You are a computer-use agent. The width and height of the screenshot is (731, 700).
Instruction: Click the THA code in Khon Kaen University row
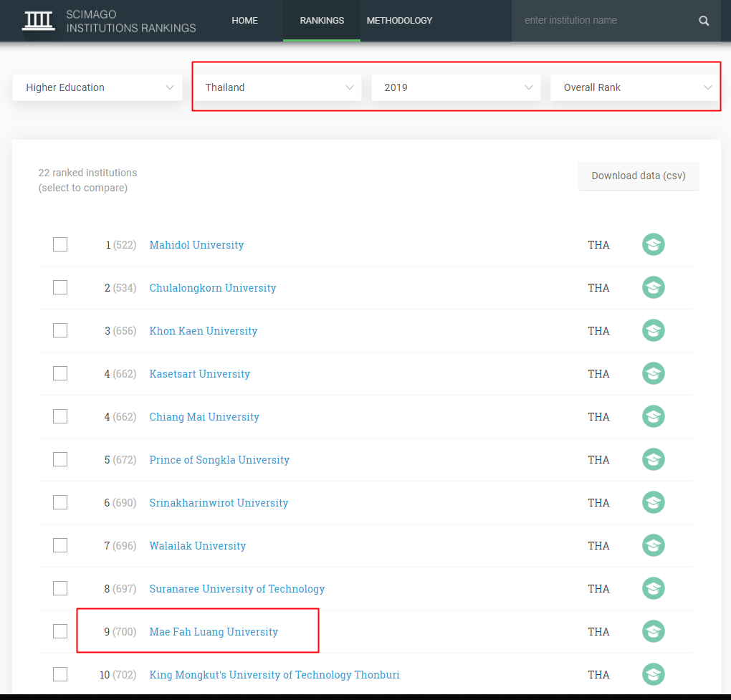point(598,330)
